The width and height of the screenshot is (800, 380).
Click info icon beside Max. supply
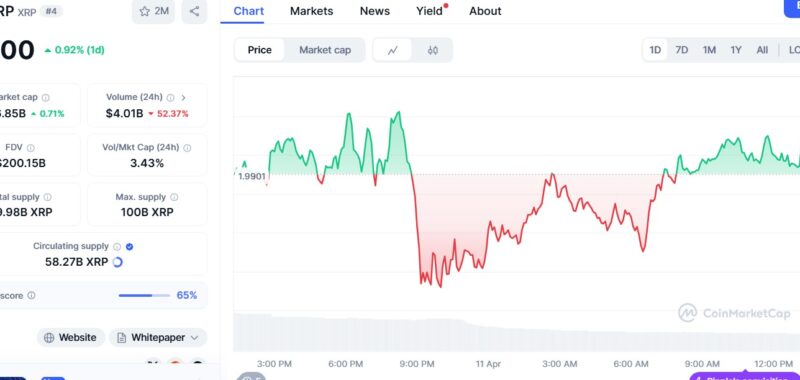pos(174,197)
